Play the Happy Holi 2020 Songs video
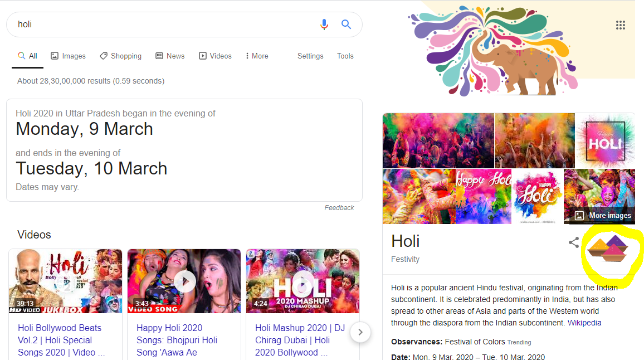The width and height of the screenshot is (644, 360). click(184, 281)
